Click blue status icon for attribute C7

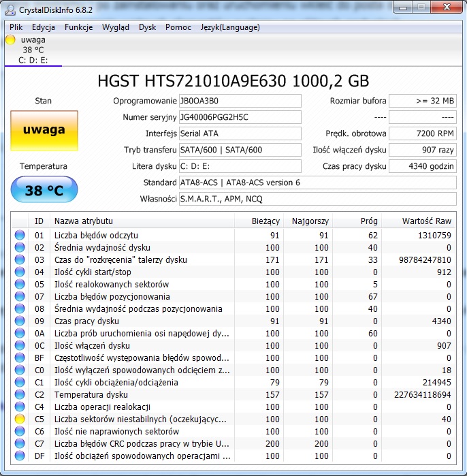(x=20, y=443)
